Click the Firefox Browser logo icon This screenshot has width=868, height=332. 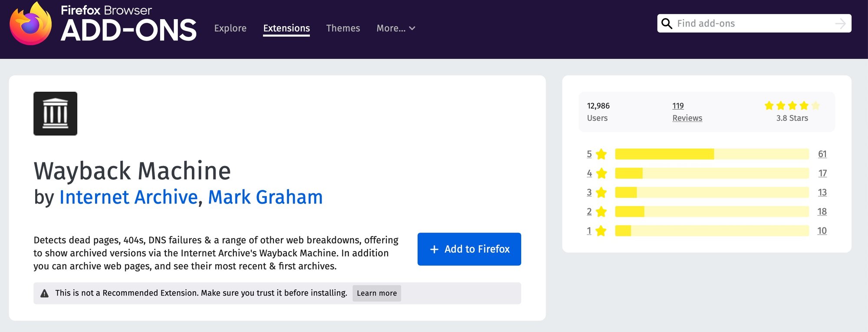[30, 23]
